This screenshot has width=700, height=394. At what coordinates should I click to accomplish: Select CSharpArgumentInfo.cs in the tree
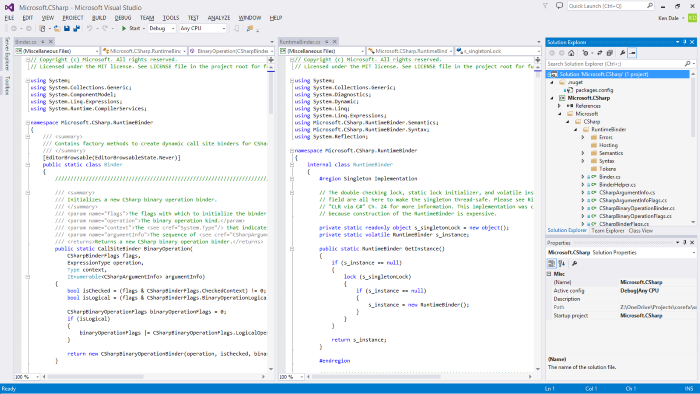(x=627, y=193)
